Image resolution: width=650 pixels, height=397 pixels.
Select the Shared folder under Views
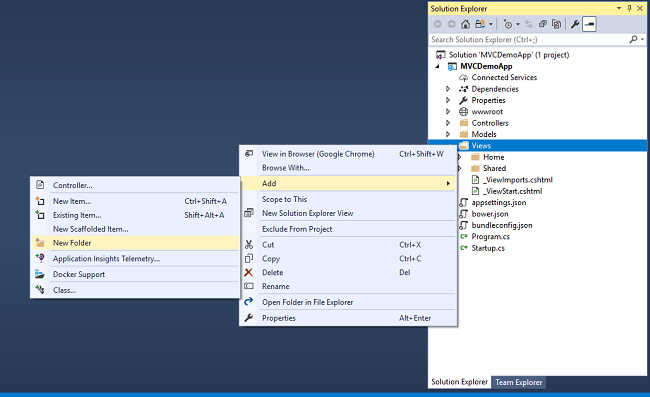tap(494, 168)
